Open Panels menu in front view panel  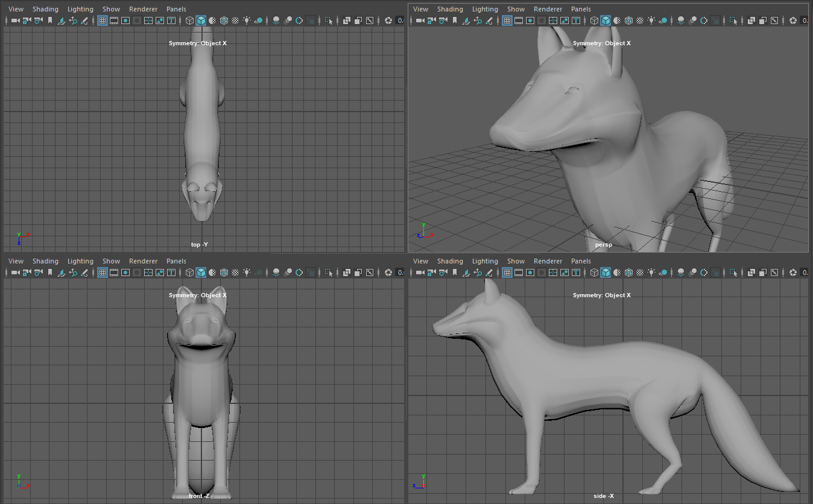(176, 261)
